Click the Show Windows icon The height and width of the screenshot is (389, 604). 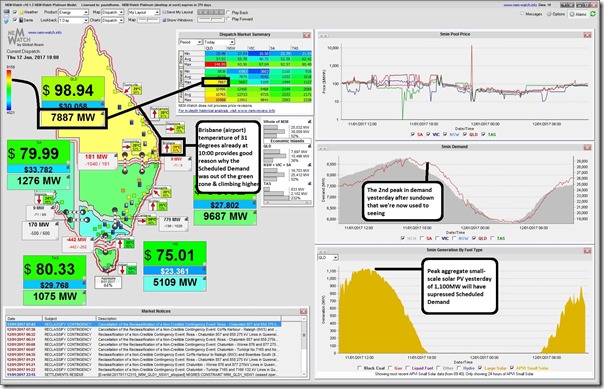click(164, 20)
